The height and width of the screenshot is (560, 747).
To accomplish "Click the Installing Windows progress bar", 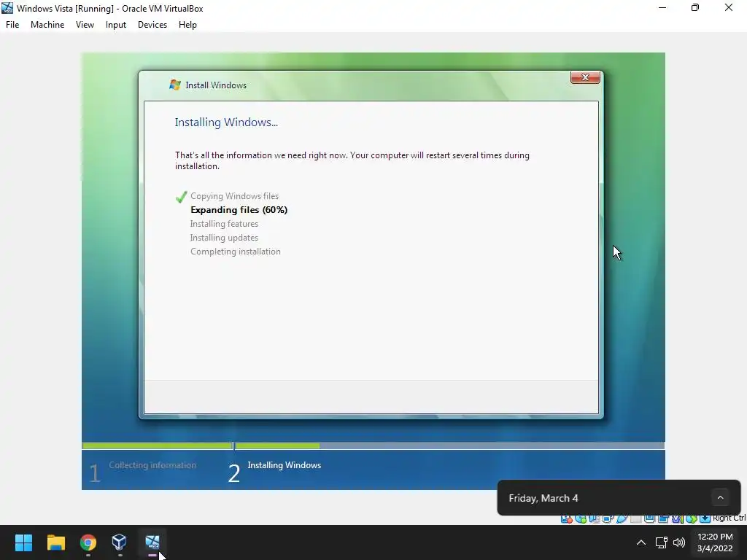I will 449,446.
